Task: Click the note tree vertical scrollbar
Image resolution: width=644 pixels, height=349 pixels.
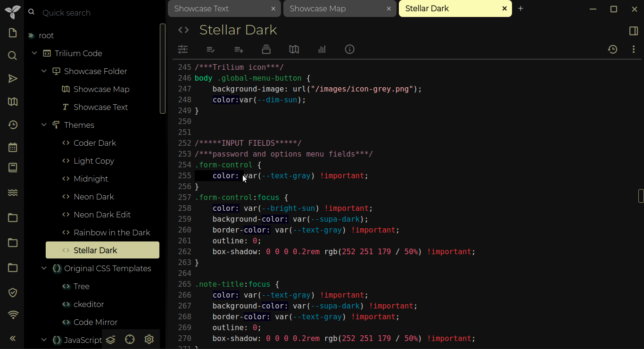Action: coord(163,69)
